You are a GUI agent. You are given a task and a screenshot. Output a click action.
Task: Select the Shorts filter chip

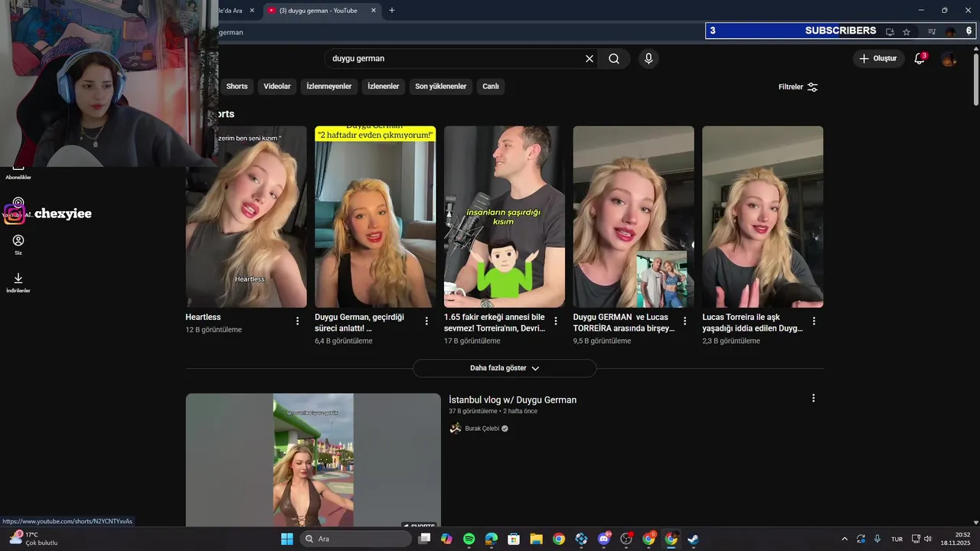point(237,86)
